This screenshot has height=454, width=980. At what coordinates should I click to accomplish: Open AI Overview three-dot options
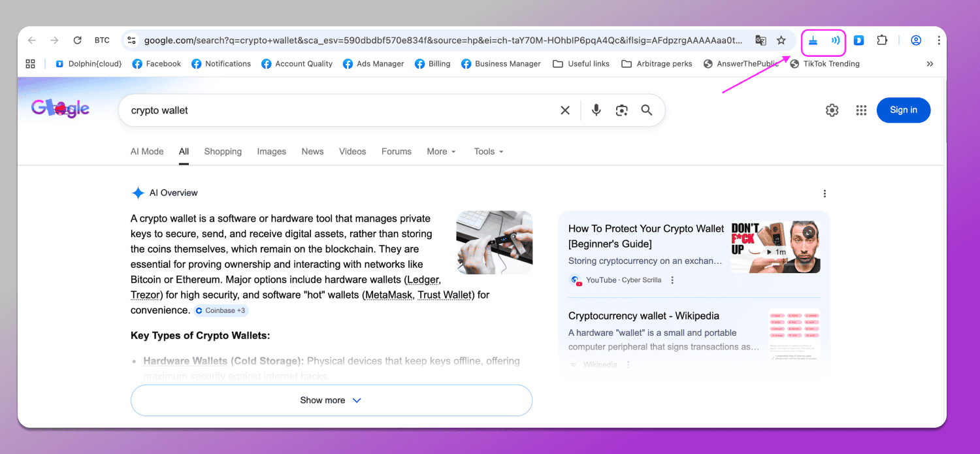pyautogui.click(x=825, y=193)
